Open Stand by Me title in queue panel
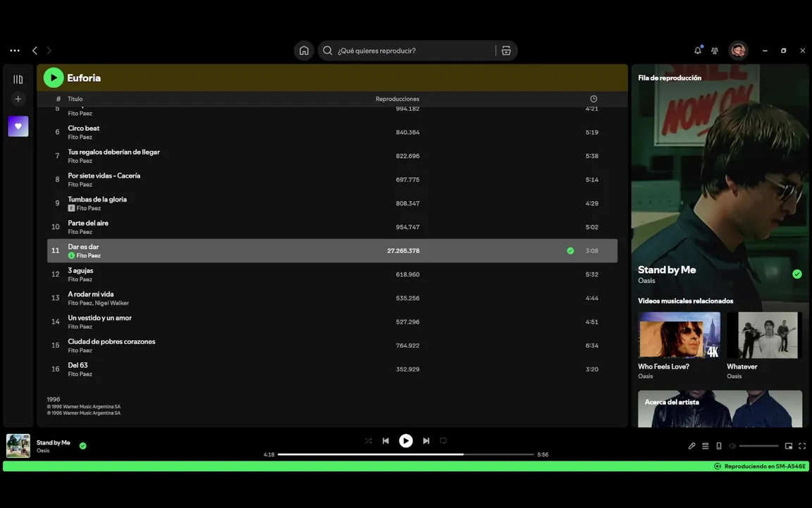 pyautogui.click(x=667, y=270)
